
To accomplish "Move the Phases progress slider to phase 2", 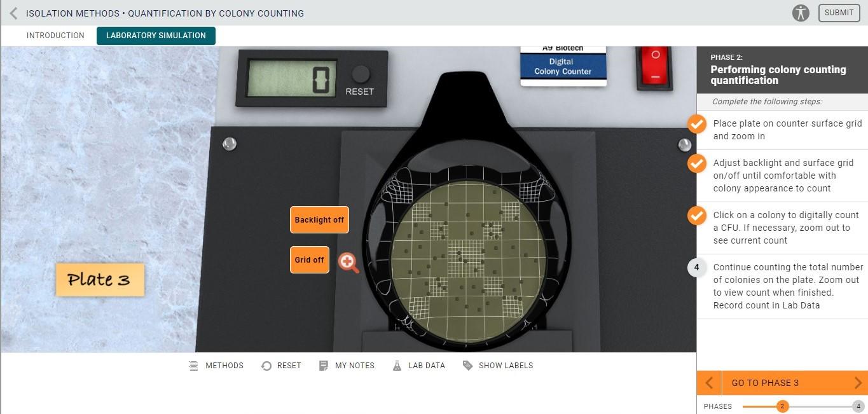I will coord(782,406).
